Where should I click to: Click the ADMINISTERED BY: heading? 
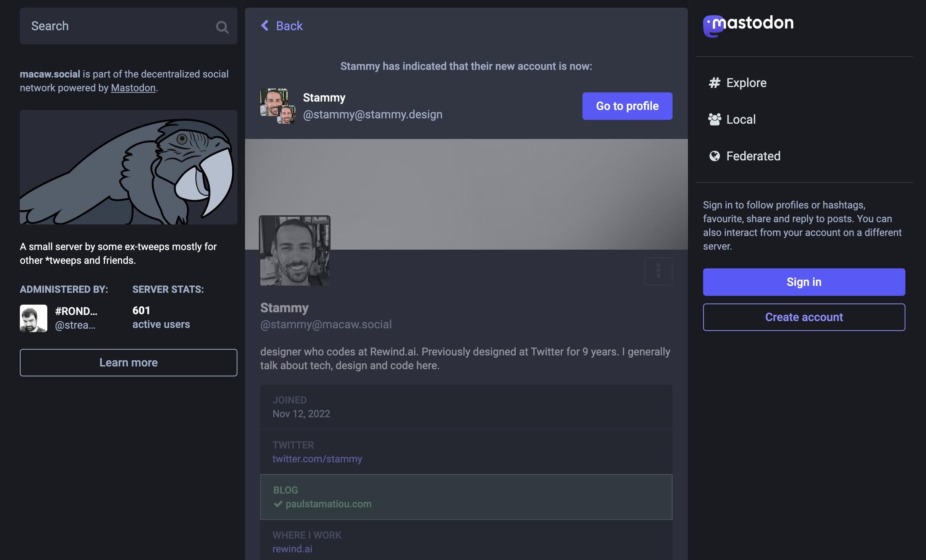64,289
